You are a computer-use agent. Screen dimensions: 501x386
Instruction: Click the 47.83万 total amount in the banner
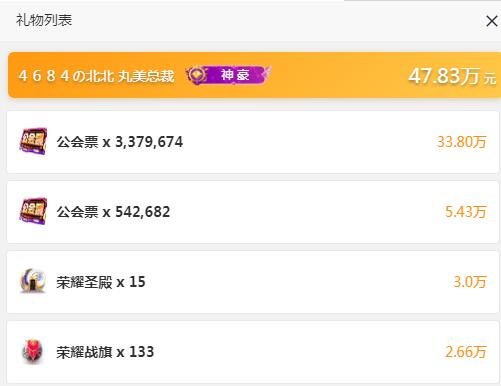(x=444, y=76)
